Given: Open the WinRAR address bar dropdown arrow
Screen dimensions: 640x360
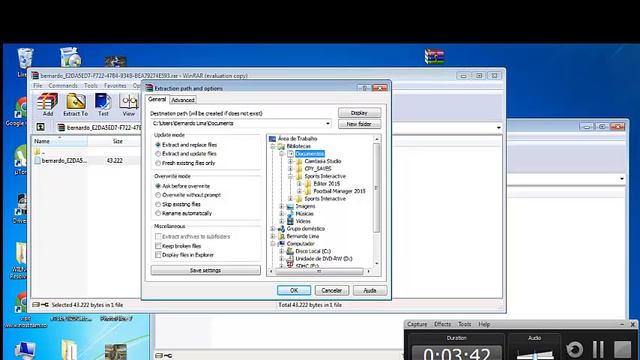Looking at the screenshot, I should 498,128.
